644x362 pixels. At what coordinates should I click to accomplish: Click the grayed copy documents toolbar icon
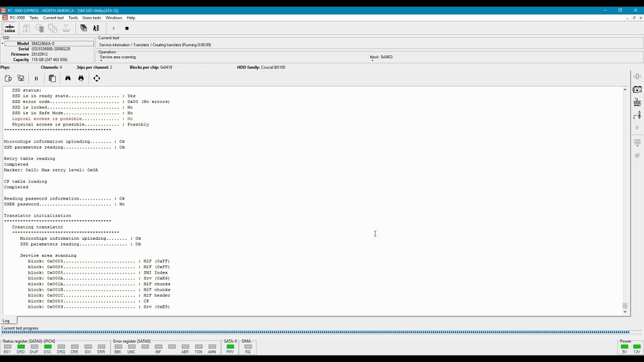tap(53, 28)
